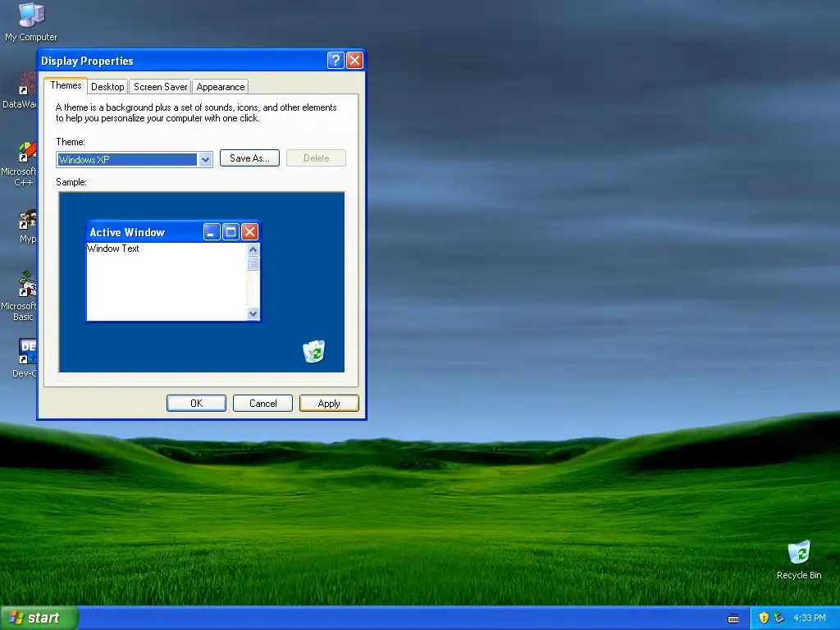Click the scrollbar thumb in sample window

tap(253, 263)
